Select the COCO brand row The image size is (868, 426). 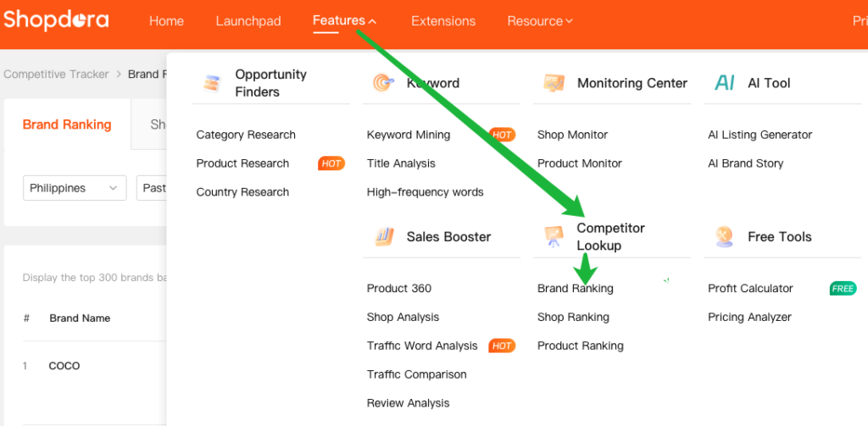coord(64,366)
